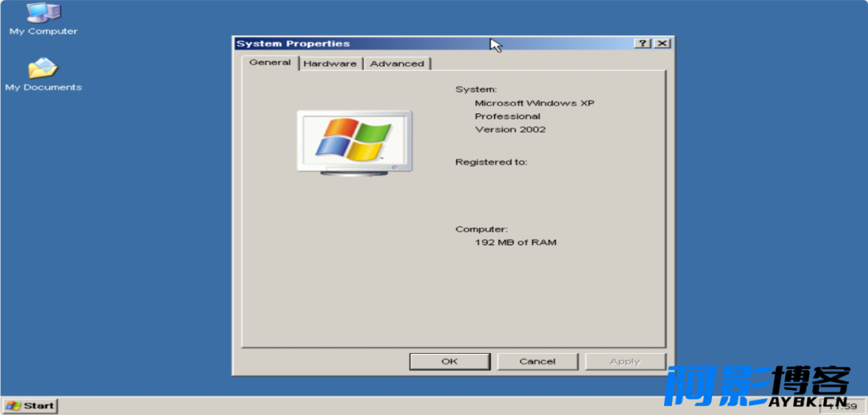Switch to the General tab
This screenshot has width=868, height=415.
click(270, 63)
